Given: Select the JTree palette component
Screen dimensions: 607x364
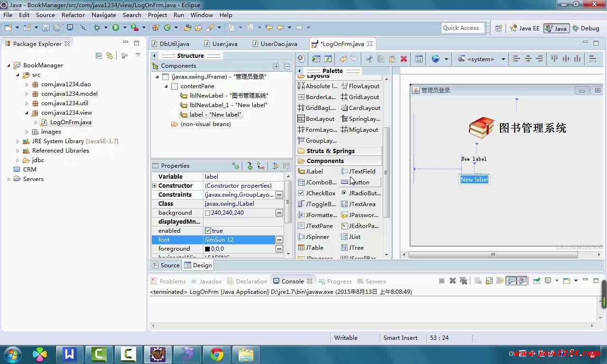Looking at the screenshot, I should pyautogui.click(x=352, y=247).
